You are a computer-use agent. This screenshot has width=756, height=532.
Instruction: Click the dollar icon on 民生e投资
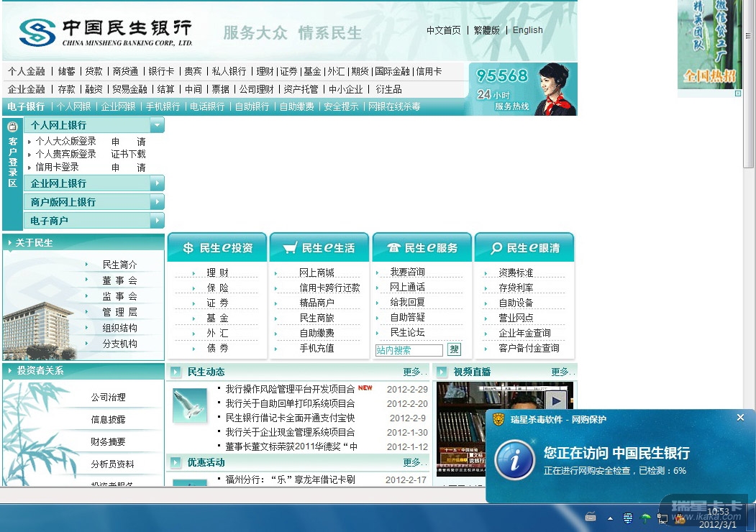(x=188, y=248)
